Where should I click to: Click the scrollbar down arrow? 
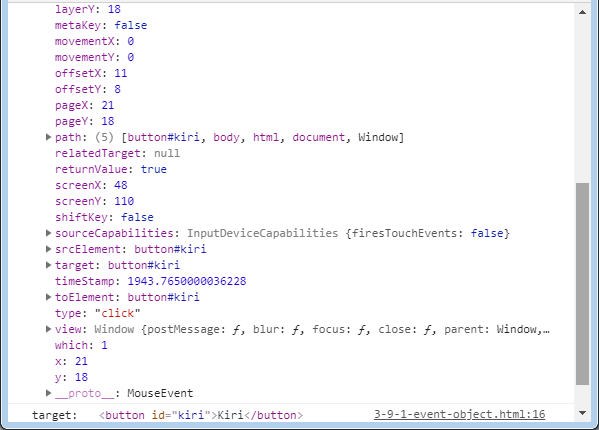click(x=582, y=413)
